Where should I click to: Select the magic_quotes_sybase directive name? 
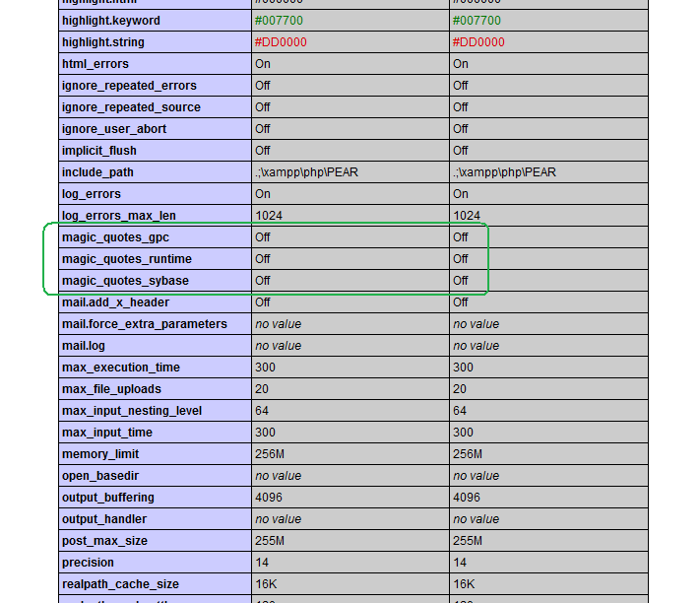click(x=125, y=281)
